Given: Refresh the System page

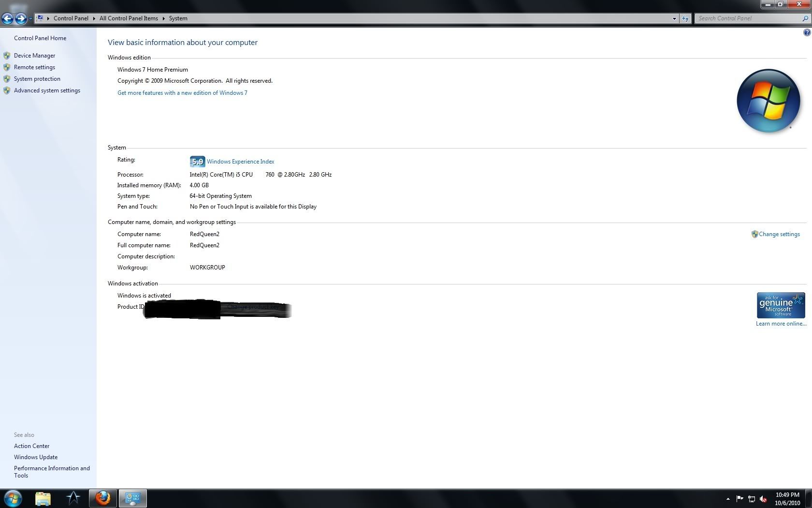Looking at the screenshot, I should [x=685, y=18].
